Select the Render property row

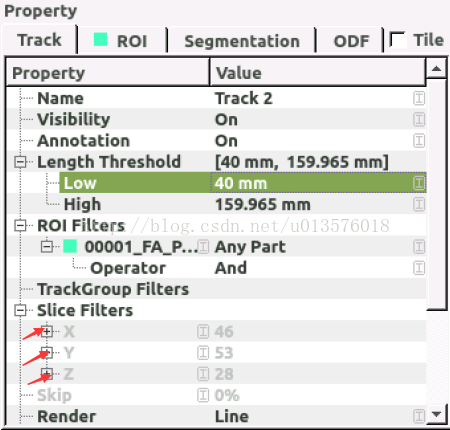coord(216,416)
